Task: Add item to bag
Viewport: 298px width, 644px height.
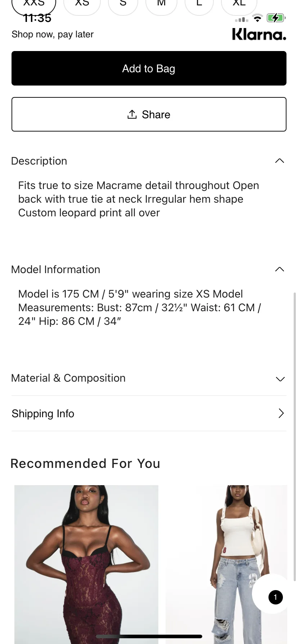Action: point(149,68)
